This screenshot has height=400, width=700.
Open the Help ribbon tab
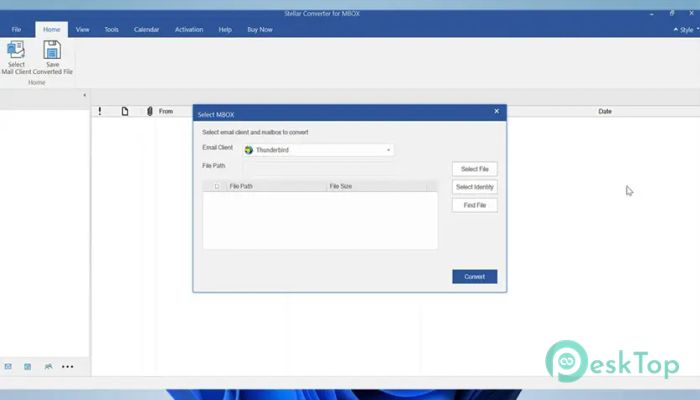[225, 29]
